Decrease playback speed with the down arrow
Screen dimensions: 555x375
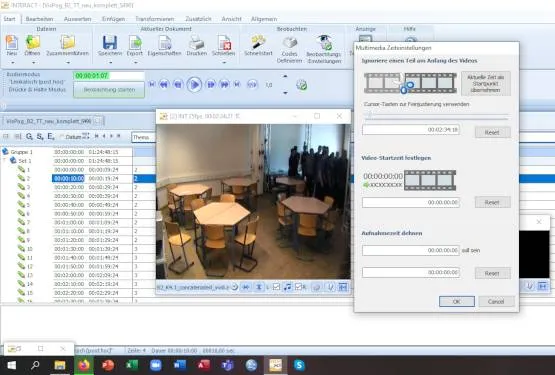point(285,93)
